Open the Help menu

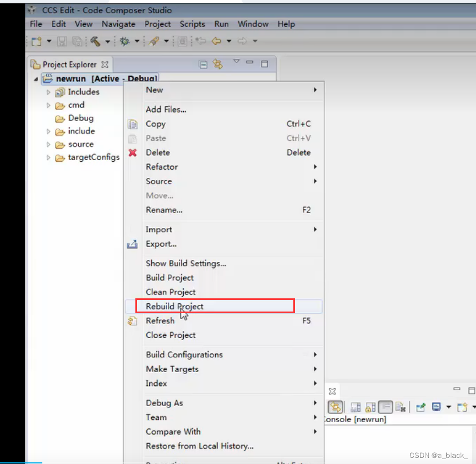286,24
